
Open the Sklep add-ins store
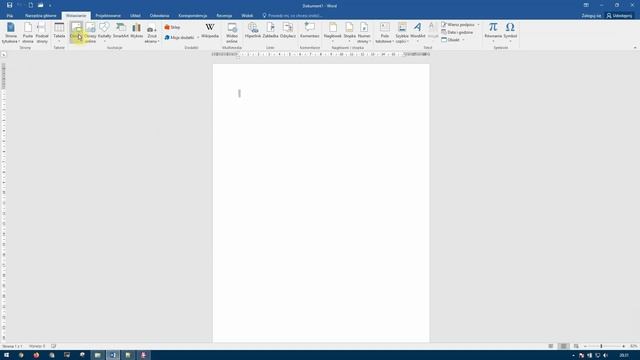[172, 27]
